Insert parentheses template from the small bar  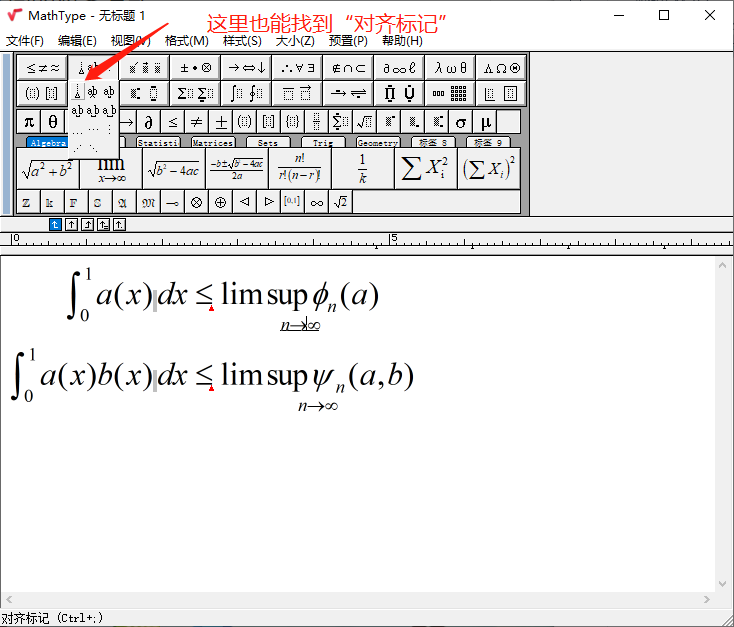(x=244, y=122)
